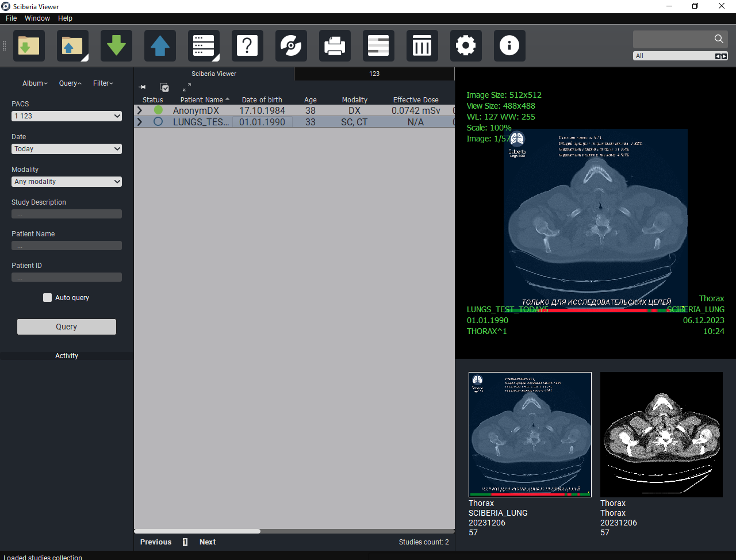Click the info circle toolbar icon

point(509,45)
